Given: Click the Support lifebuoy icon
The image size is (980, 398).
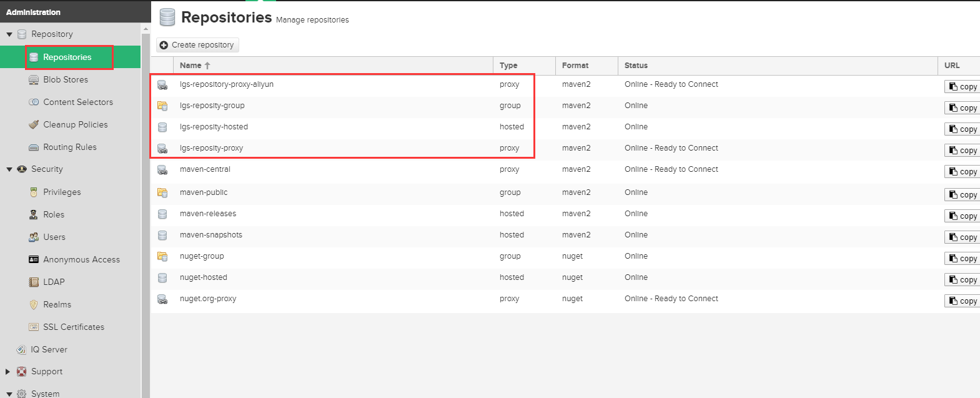Looking at the screenshot, I should coord(22,372).
